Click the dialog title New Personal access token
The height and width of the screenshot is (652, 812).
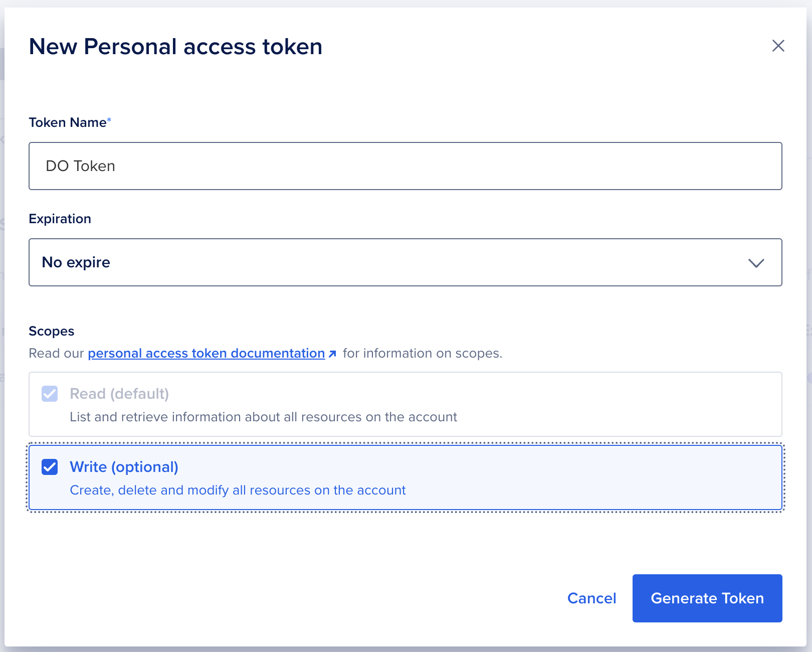175,47
